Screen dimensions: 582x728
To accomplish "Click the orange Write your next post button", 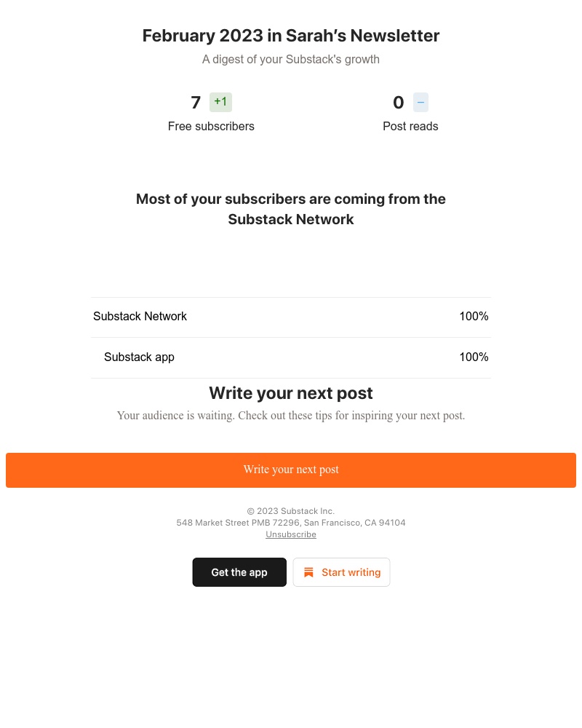I will click(x=291, y=470).
